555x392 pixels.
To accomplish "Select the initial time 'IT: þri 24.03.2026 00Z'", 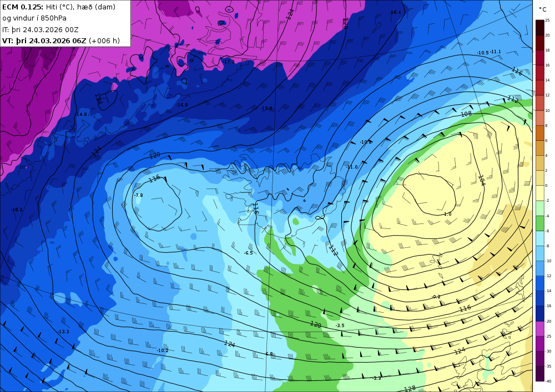I will point(41,30).
